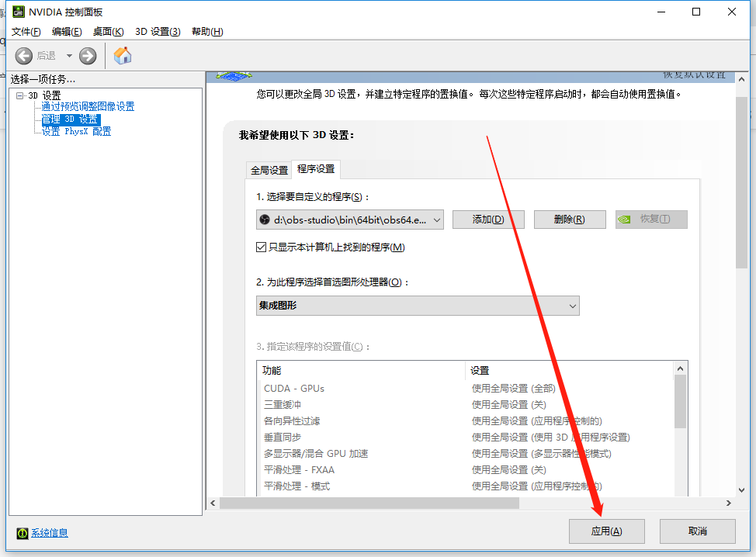Click the 删除(R) button
Image resolution: width=756 pixels, height=557 pixels.
click(x=570, y=220)
